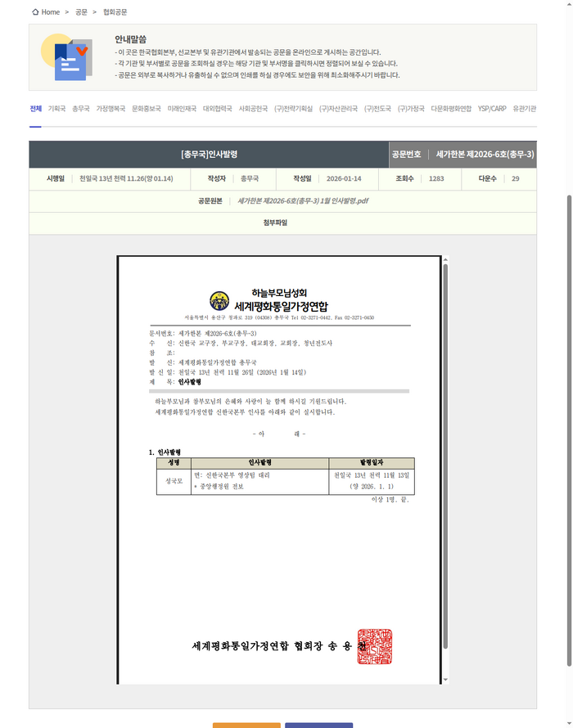Click the download count 29

click(516, 179)
